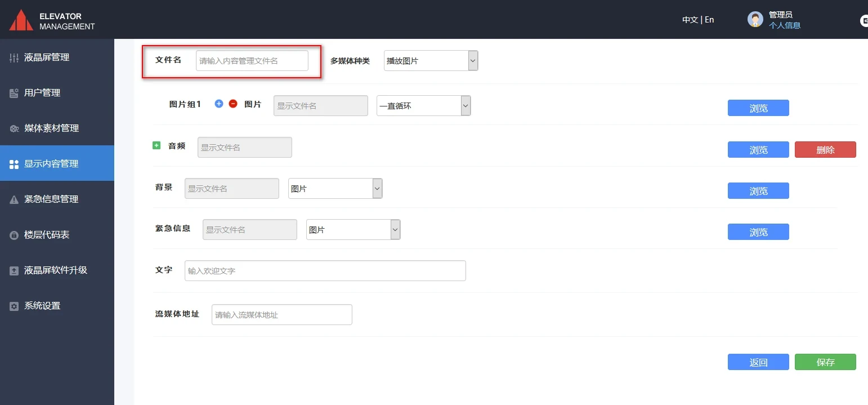Click 浏览 button for 紧急信息 row
This screenshot has width=868, height=405.
click(x=758, y=232)
